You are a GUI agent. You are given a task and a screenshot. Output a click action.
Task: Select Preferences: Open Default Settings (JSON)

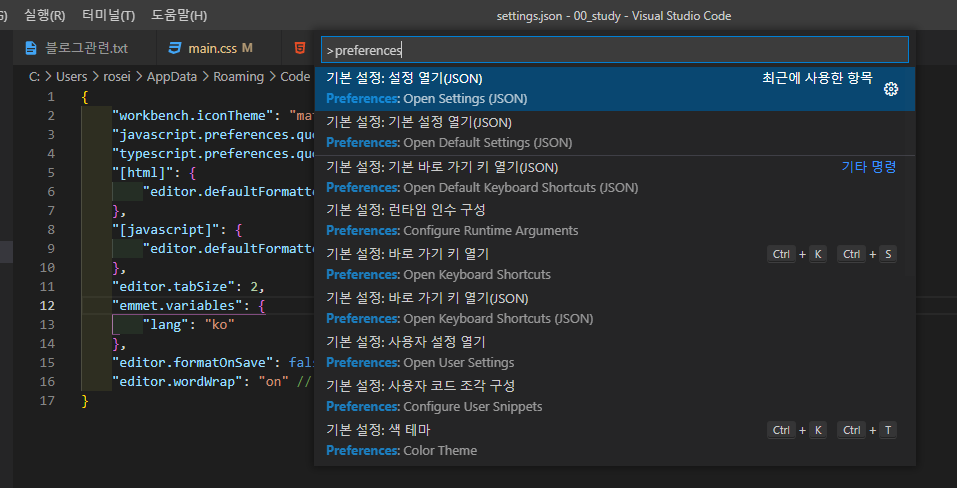(x=615, y=132)
